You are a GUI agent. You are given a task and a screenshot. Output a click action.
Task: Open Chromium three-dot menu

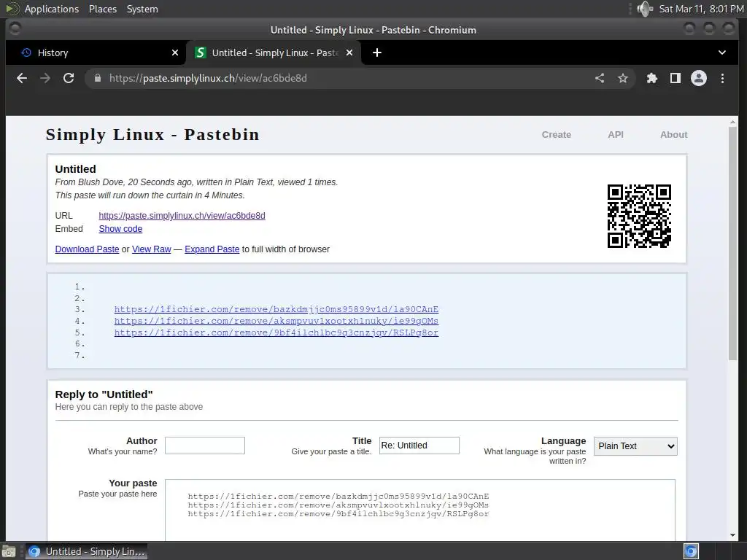(722, 78)
